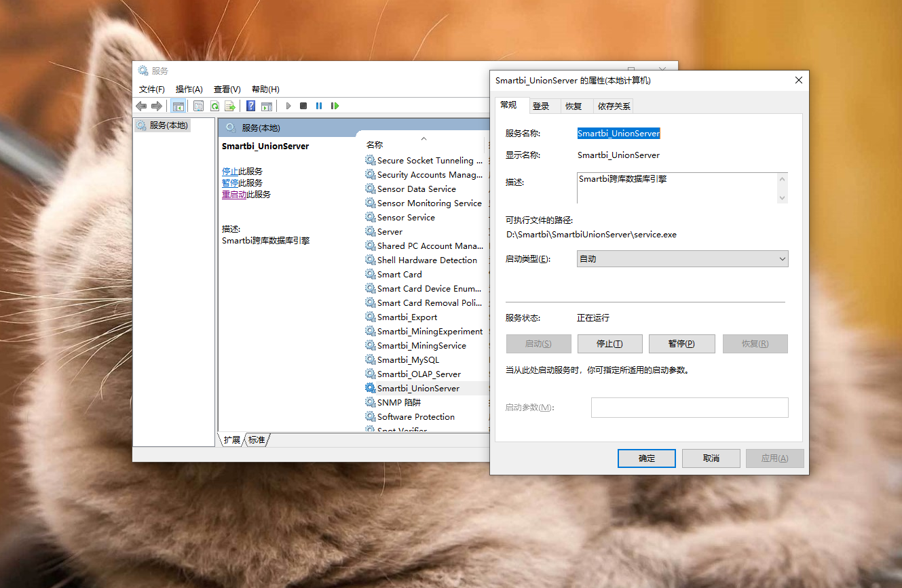Viewport: 902px width, 588px height.
Task: Click the description box scroll-up arrow
Action: 782,180
